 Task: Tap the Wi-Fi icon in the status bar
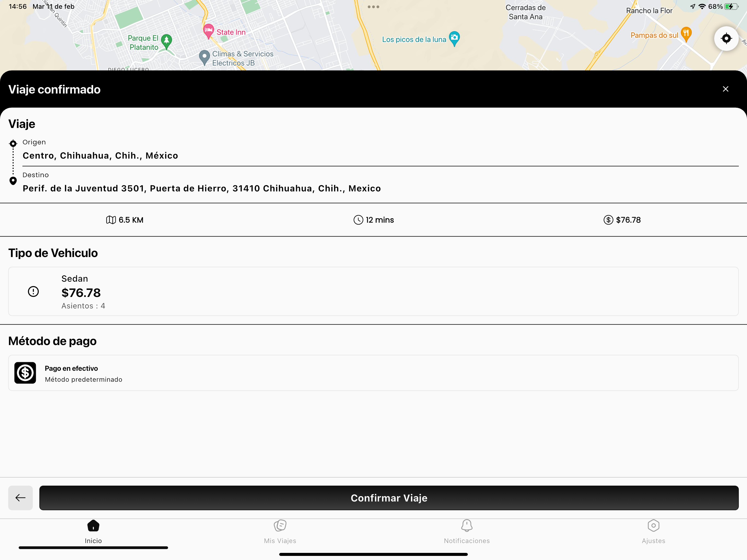702,6
